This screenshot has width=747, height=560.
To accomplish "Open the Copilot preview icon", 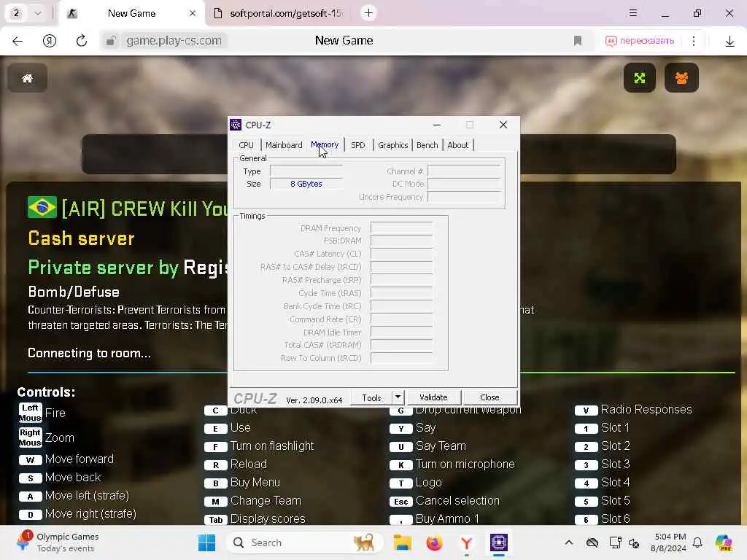I will coord(724,542).
